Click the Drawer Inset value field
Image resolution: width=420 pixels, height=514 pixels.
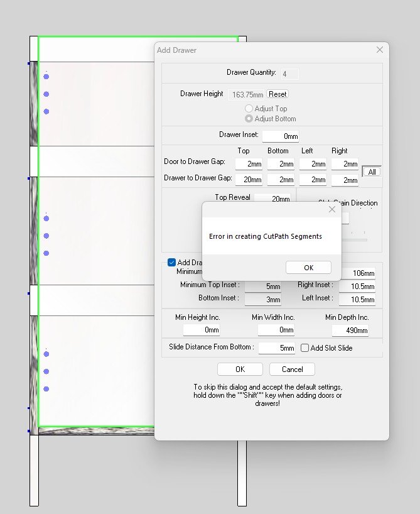[280, 136]
